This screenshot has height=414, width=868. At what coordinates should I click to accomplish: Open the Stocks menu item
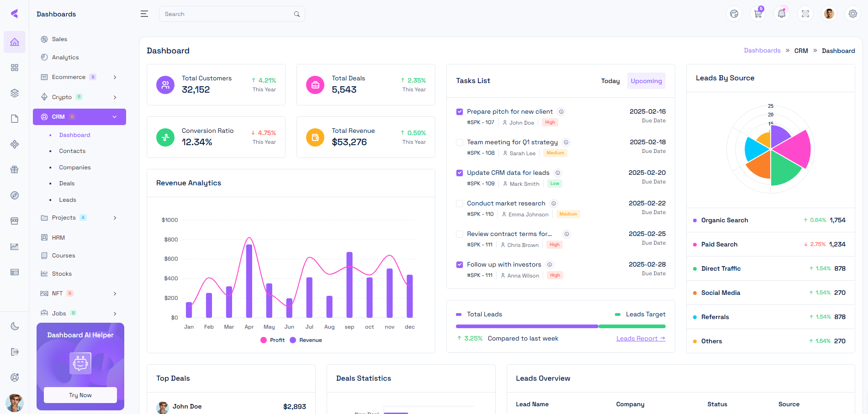pos(79,274)
